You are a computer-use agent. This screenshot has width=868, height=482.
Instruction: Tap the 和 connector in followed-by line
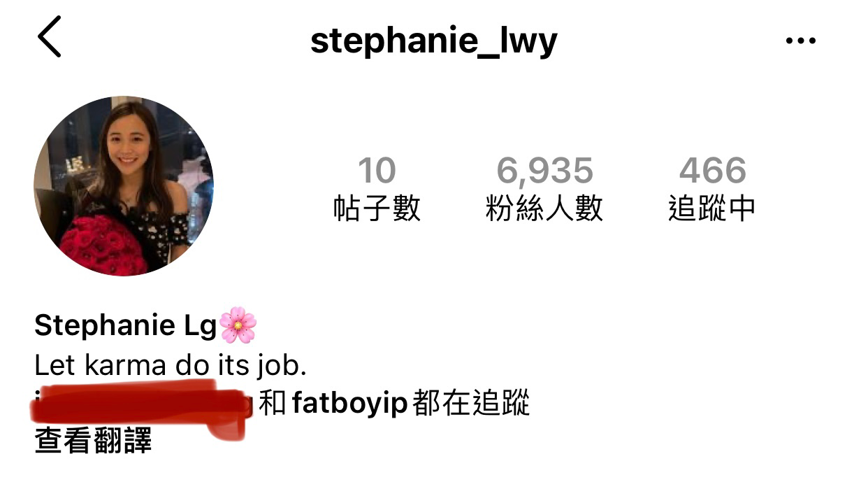[273, 404]
